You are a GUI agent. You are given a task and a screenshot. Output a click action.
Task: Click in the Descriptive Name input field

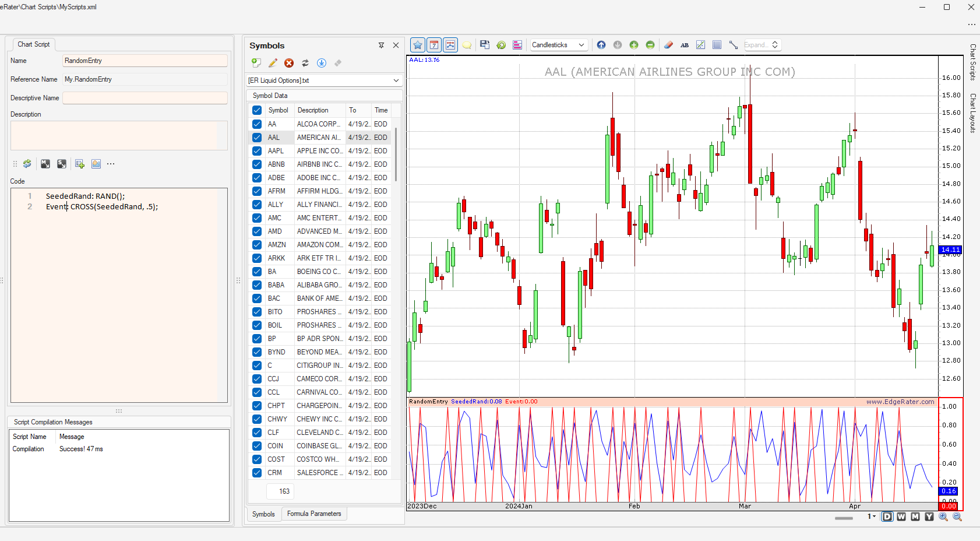[x=145, y=98]
